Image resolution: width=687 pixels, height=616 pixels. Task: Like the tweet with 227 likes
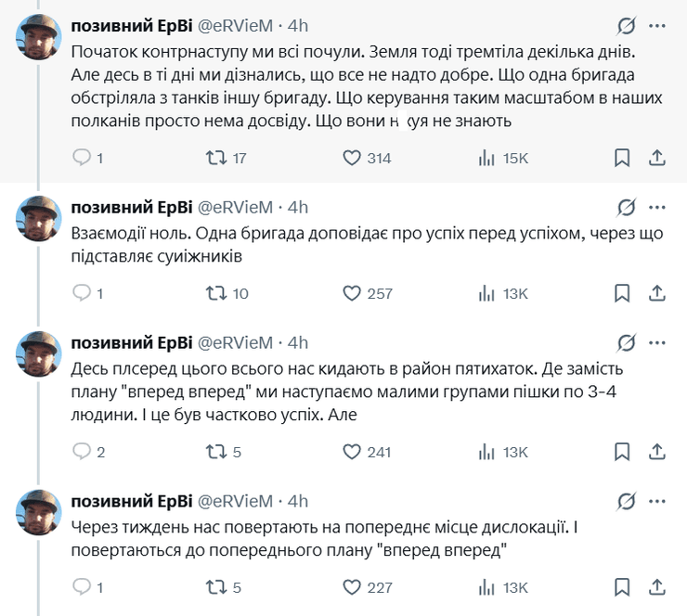point(352,587)
